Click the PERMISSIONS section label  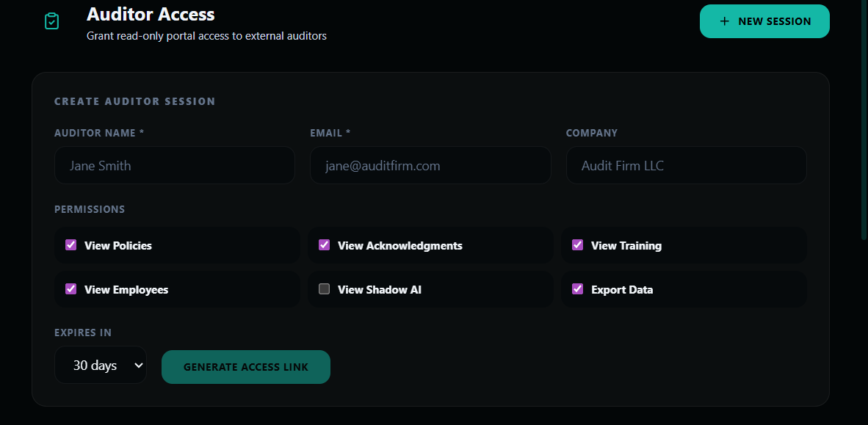point(90,209)
